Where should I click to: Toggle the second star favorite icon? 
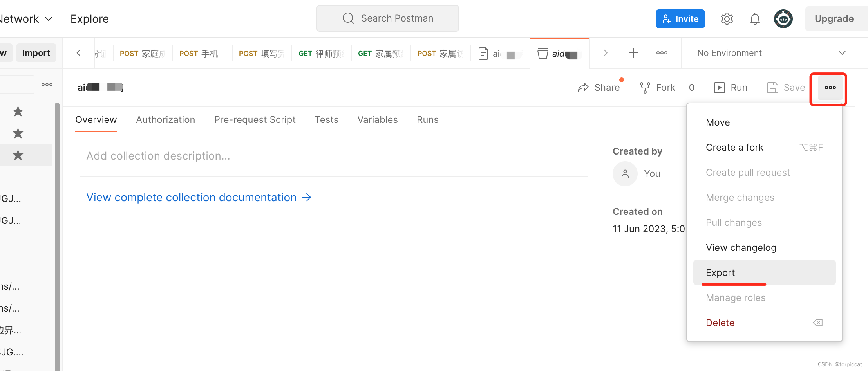(18, 133)
